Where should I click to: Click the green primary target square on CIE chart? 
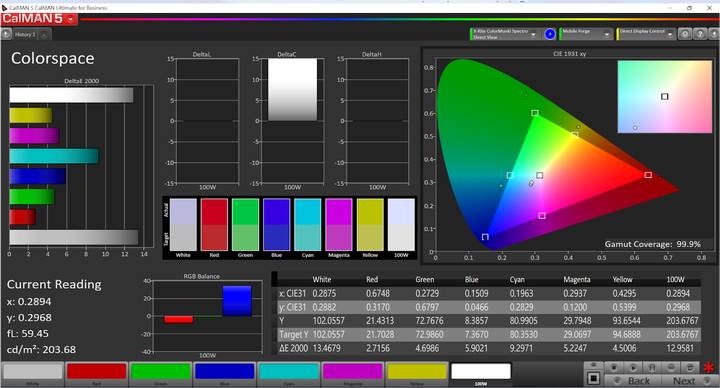click(535, 113)
